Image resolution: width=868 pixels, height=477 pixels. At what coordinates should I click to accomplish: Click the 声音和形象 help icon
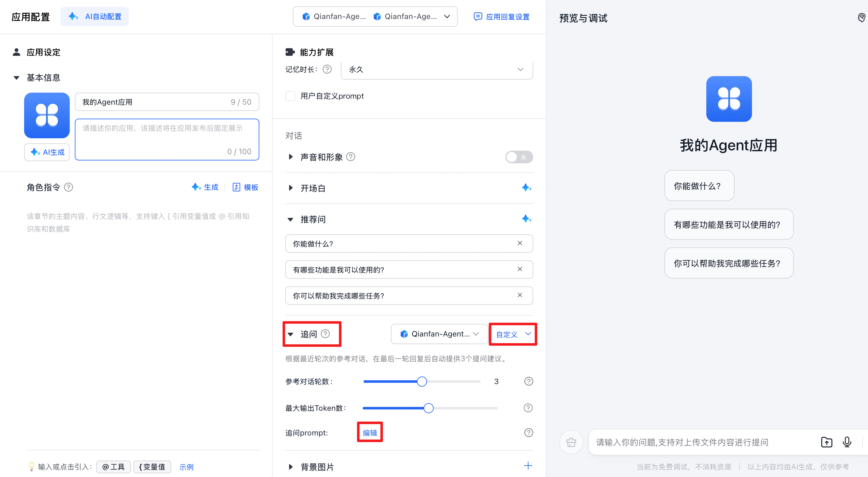coord(350,157)
